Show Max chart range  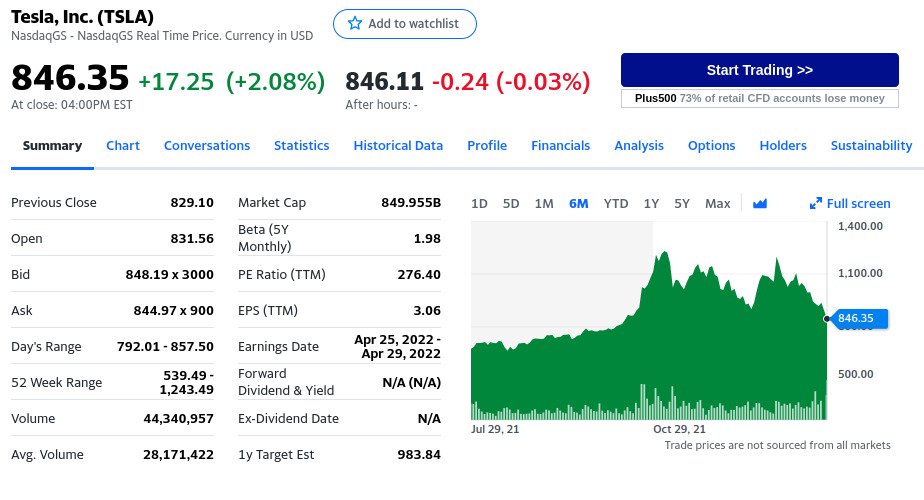click(717, 203)
